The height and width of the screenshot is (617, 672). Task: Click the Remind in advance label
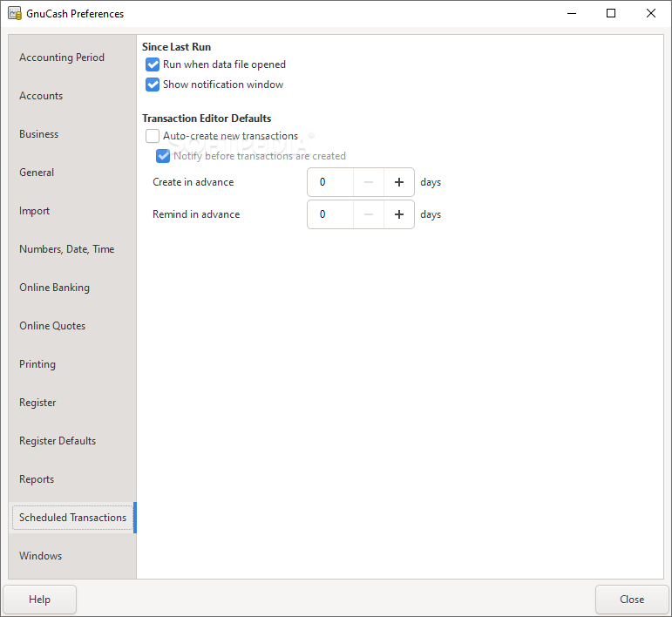coord(196,214)
